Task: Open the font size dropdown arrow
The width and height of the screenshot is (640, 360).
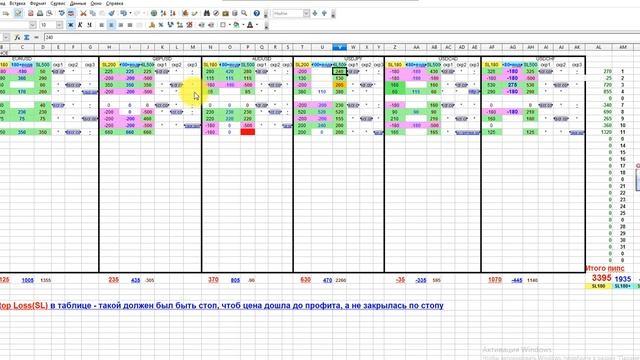Action: point(59,25)
